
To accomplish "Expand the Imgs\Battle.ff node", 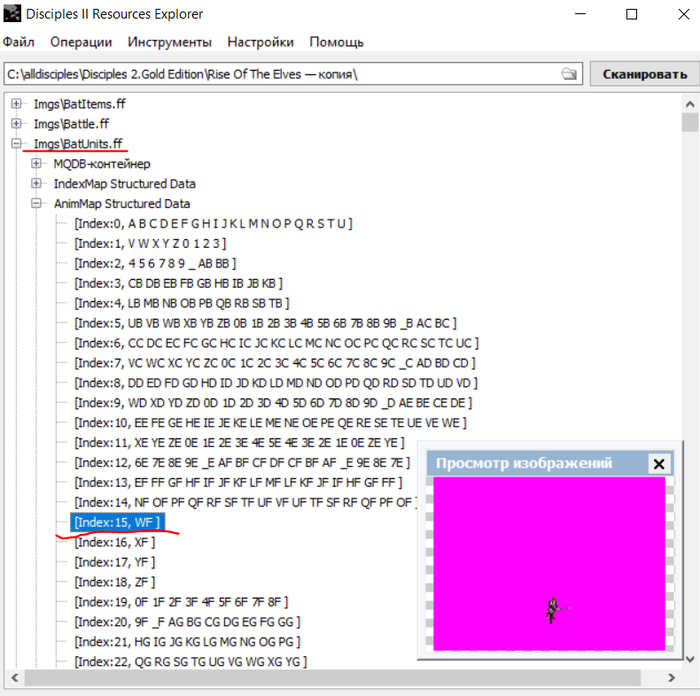I will [17, 124].
